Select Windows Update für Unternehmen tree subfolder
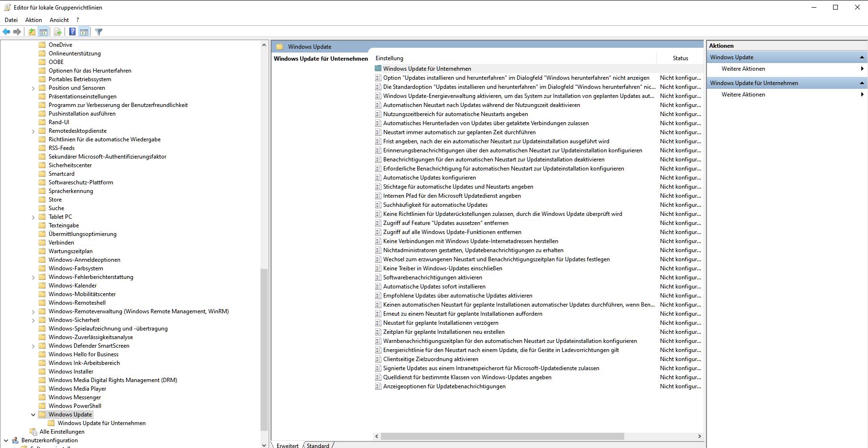Screen dimensions: 868x448 pos(101,423)
